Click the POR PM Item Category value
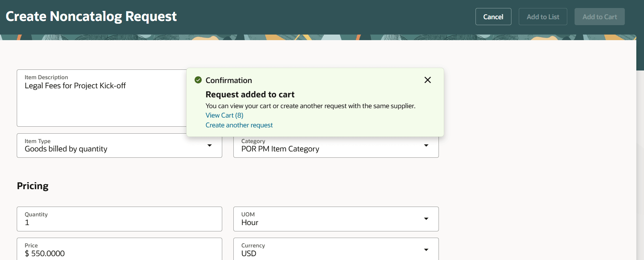644x260 pixels. (x=280, y=149)
